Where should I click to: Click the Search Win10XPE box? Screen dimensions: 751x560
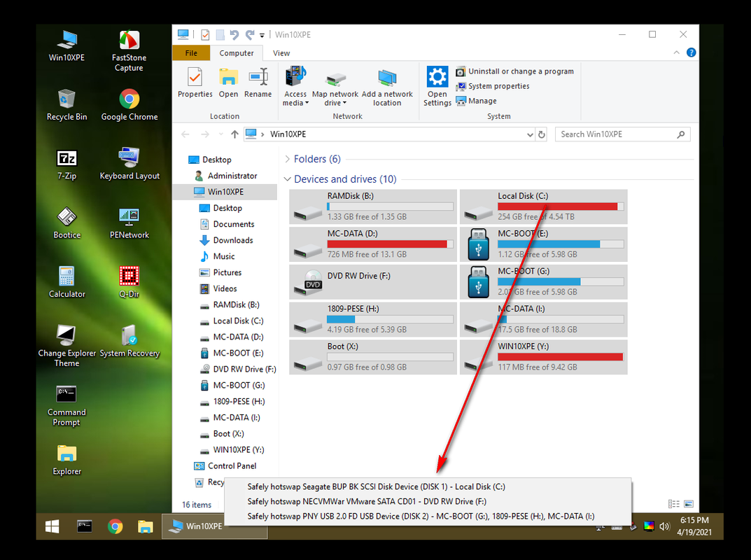click(623, 134)
